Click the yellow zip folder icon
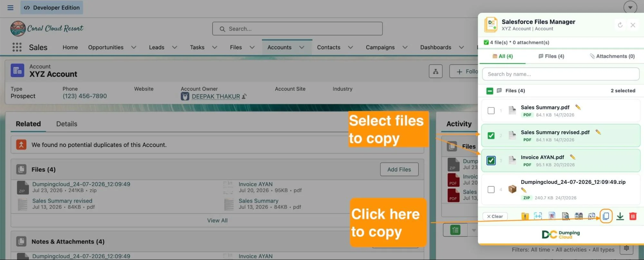Viewport: 644px width, 260px height. point(525,216)
